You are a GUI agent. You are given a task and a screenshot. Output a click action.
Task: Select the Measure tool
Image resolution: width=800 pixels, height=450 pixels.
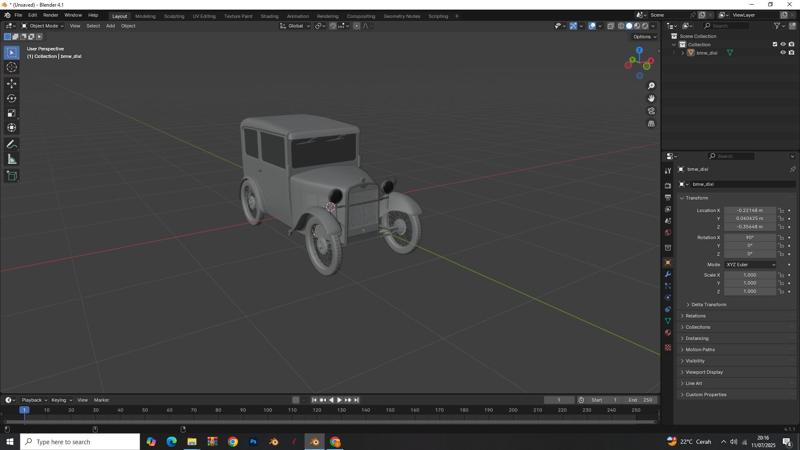pyautogui.click(x=12, y=159)
